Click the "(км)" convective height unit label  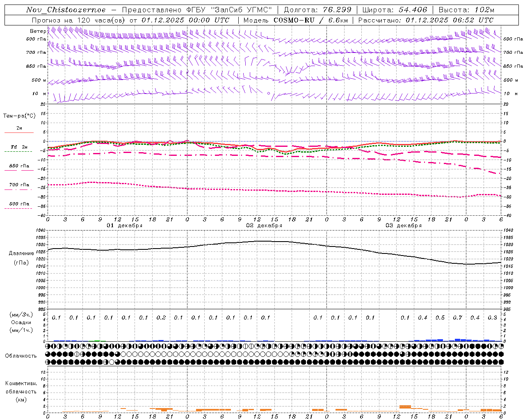pos(21,399)
